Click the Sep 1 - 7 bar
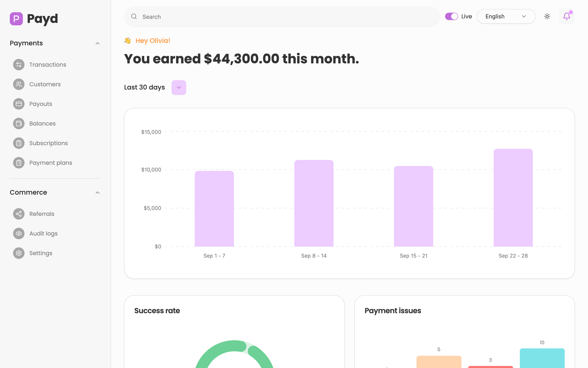 214,209
